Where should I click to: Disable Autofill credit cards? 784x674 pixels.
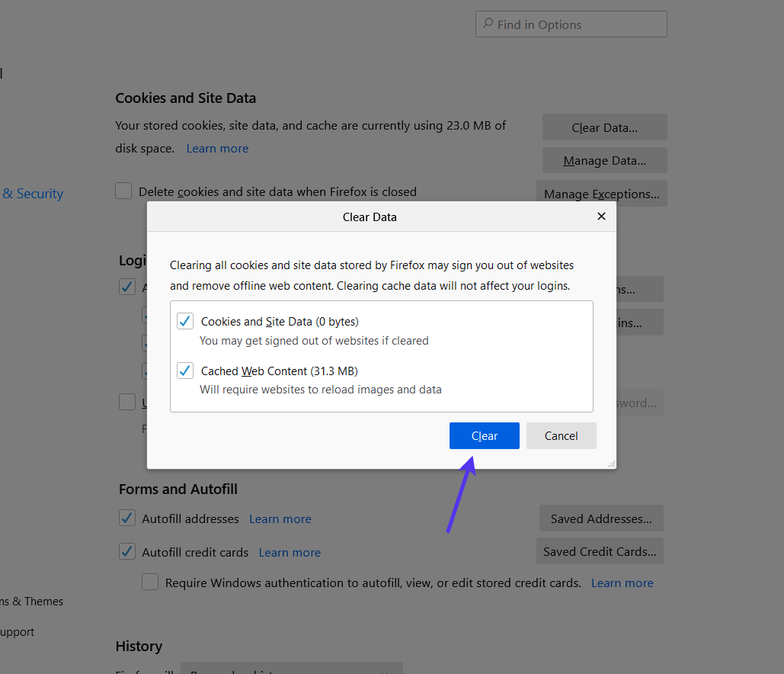tap(126, 551)
